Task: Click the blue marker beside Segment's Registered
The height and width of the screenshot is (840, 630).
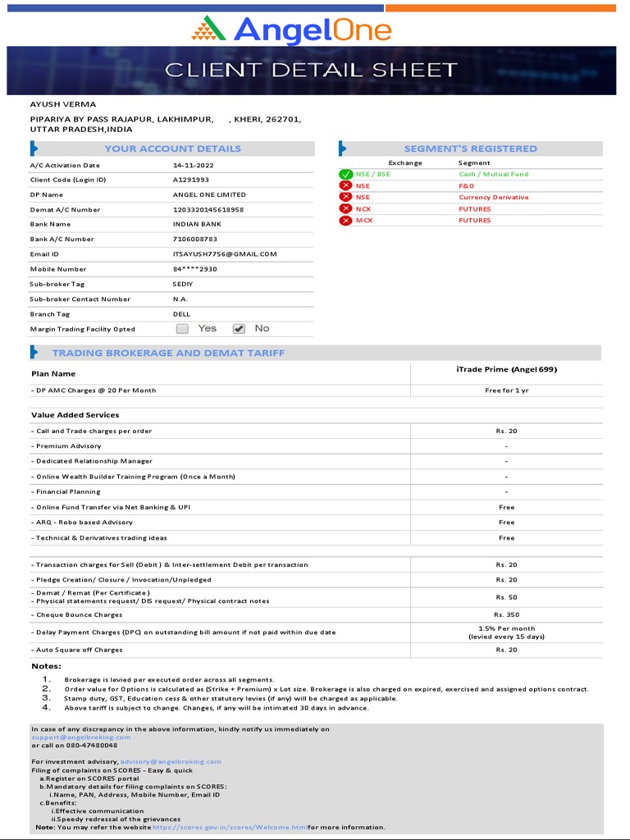Action: pyautogui.click(x=342, y=148)
